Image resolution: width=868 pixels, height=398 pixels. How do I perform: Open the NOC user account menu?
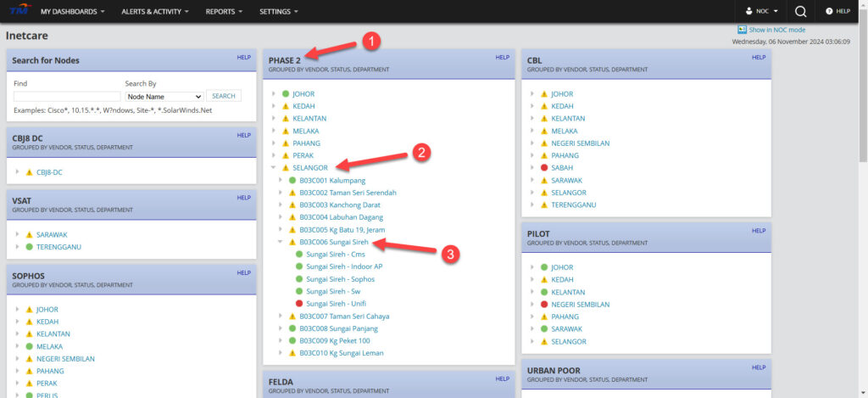pos(760,12)
